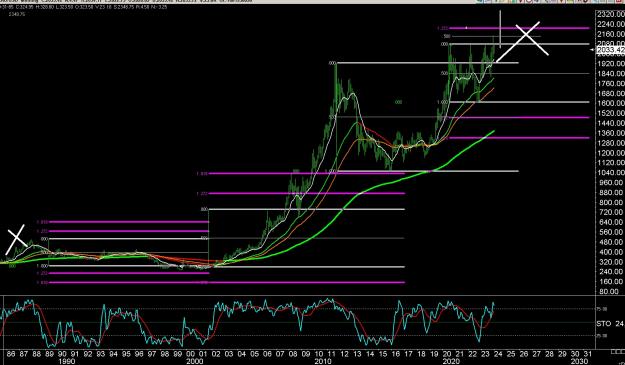Click the highlighted current price tag 2033.42
Image resolution: width=625 pixels, height=365 pixels.
pyautogui.click(x=611, y=50)
